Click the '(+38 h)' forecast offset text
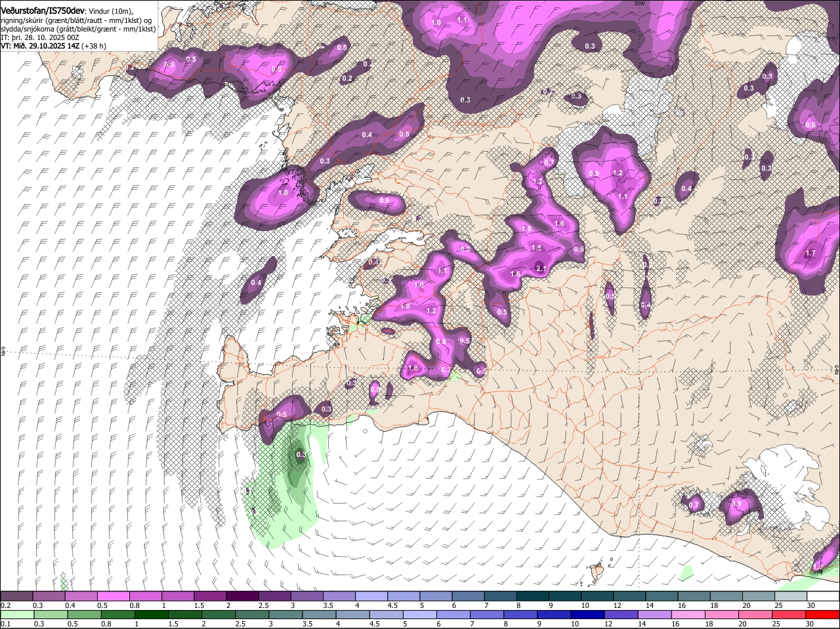The height and width of the screenshot is (629, 840). [x=94, y=46]
